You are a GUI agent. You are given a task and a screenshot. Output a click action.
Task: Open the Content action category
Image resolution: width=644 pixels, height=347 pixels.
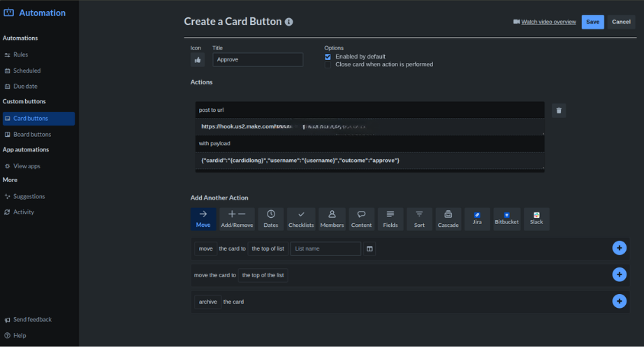coord(361,219)
